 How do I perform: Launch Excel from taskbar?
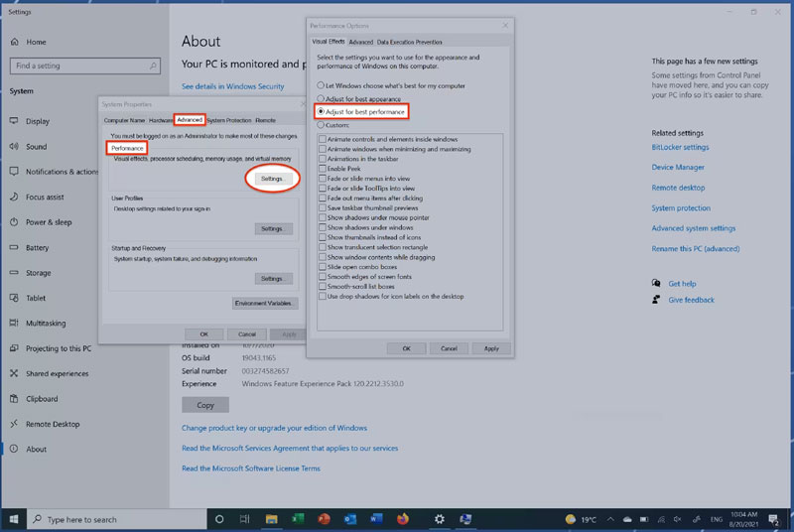coord(298,519)
